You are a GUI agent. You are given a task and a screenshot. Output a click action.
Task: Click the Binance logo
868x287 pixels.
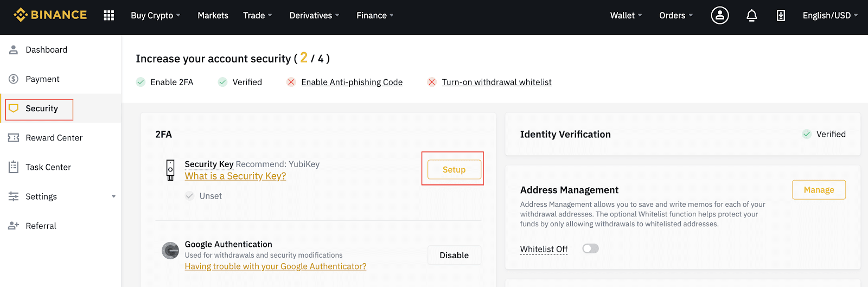[x=50, y=15]
